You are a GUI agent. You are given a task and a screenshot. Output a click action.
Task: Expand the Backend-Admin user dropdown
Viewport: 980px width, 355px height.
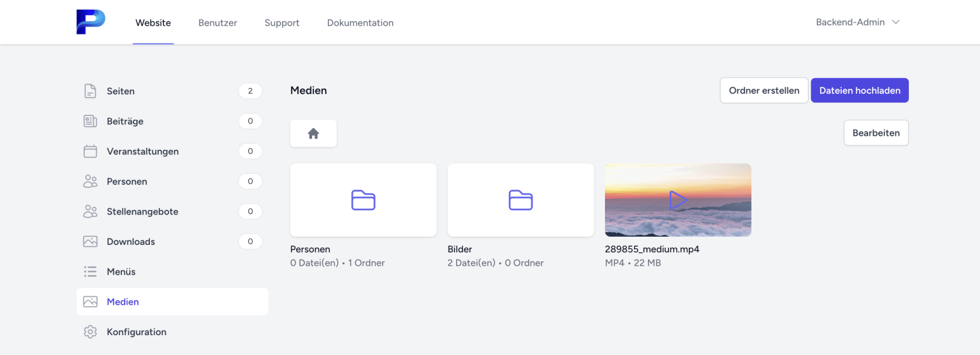coord(857,22)
